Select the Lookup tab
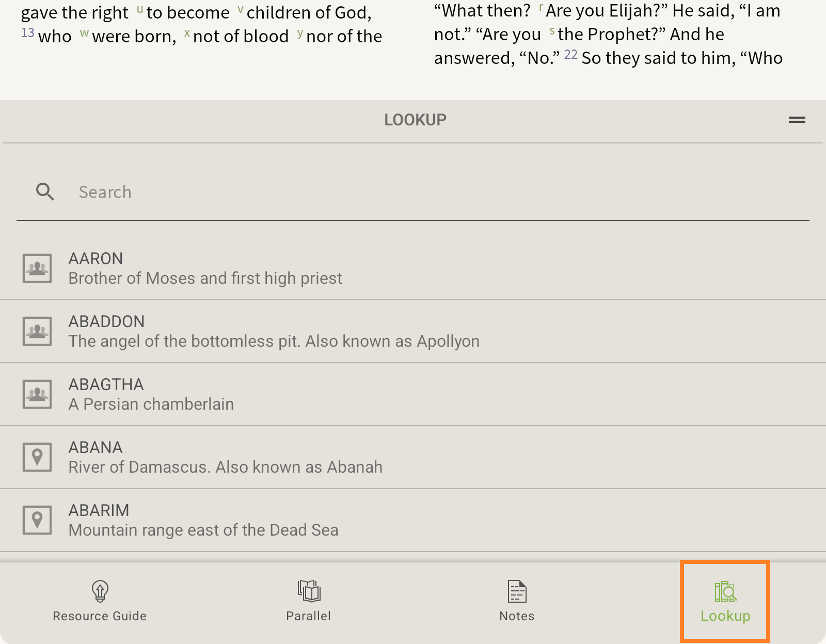The height and width of the screenshot is (644, 826). pyautogui.click(x=725, y=601)
